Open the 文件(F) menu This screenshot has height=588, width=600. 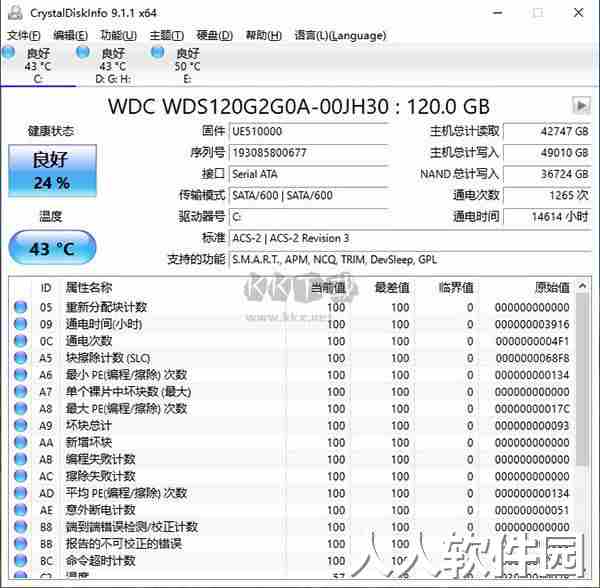click(x=23, y=36)
